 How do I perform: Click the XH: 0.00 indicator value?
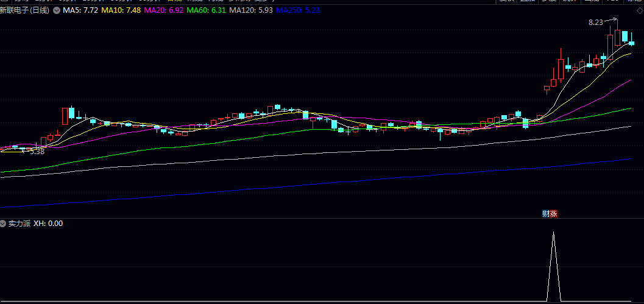tap(48, 224)
